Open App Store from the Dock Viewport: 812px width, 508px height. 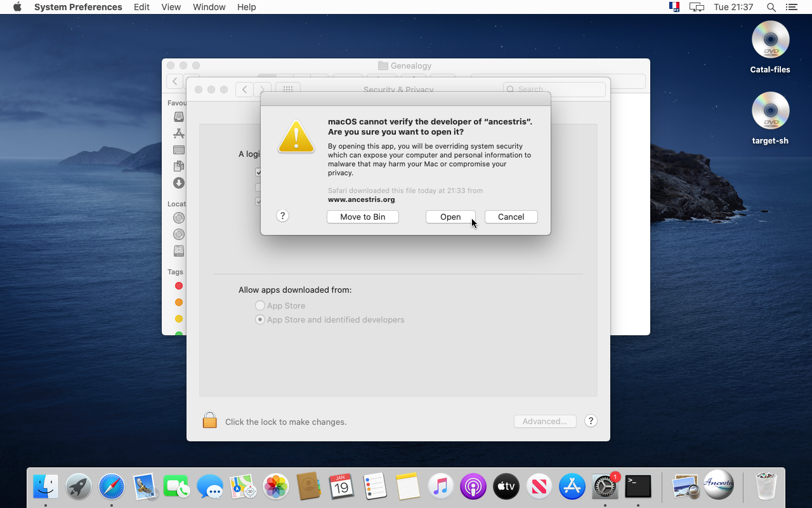click(x=572, y=487)
